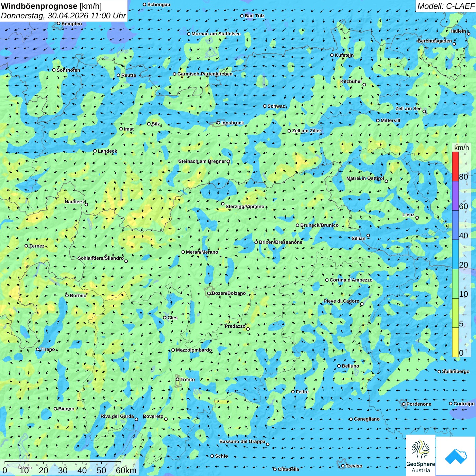Click the light blue 20-40 legend color
The height and width of the screenshot is (476, 476).
coord(455,255)
